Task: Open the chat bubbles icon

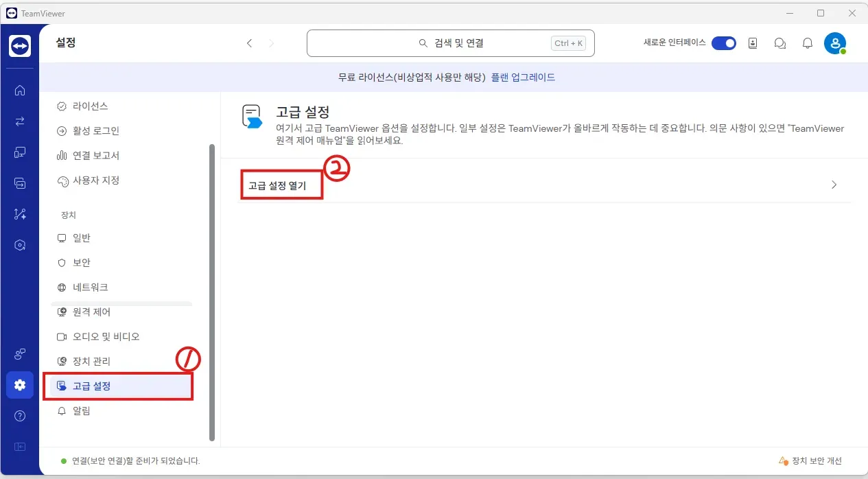Action: tap(780, 43)
